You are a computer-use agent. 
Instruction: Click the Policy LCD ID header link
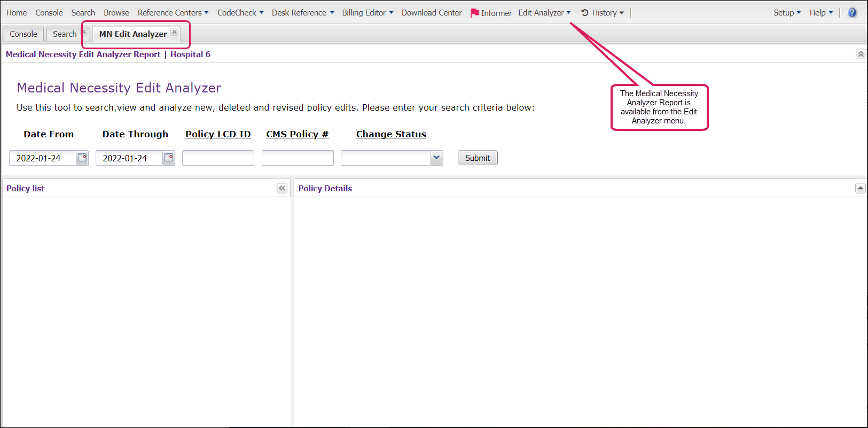[218, 134]
